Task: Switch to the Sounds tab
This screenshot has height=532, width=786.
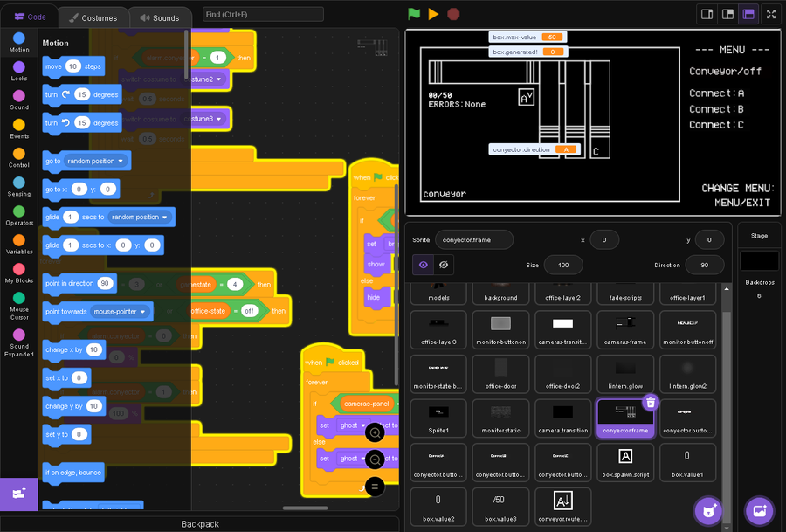Action: point(160,18)
